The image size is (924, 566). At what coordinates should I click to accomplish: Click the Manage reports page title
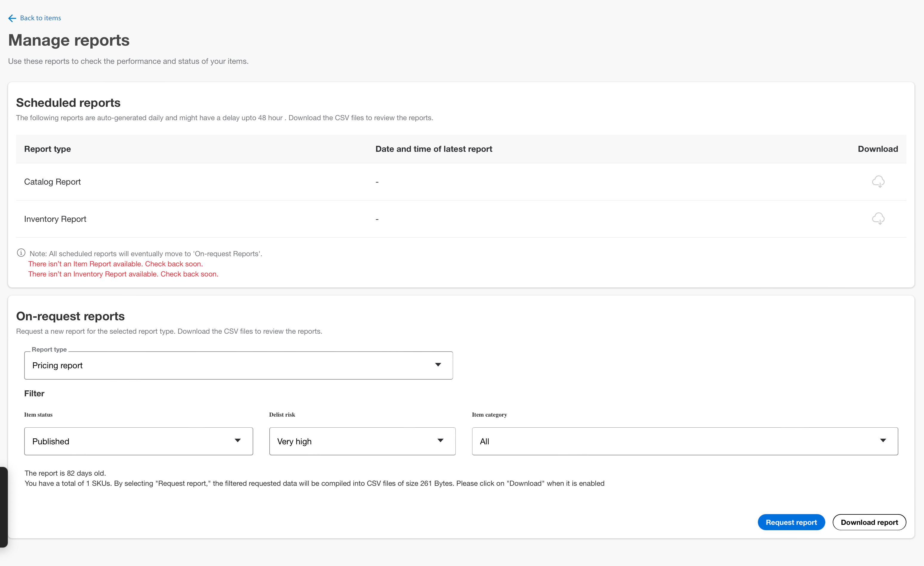tap(69, 40)
